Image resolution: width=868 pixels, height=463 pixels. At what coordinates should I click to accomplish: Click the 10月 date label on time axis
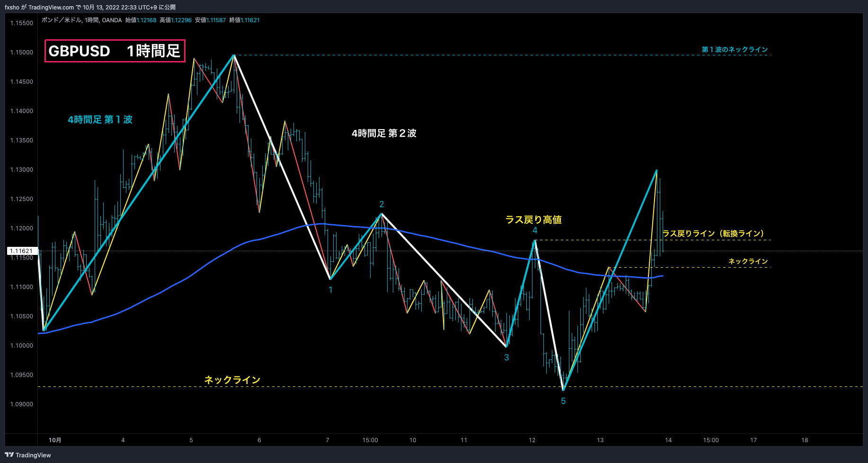tap(55, 440)
